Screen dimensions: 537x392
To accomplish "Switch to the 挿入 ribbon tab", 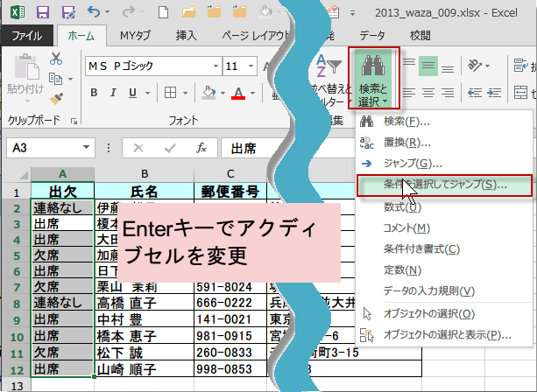I will (x=186, y=35).
